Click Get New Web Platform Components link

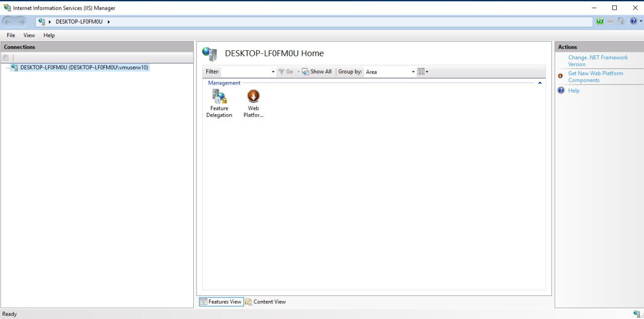coord(595,76)
